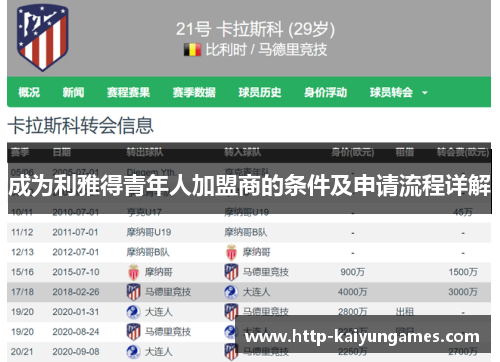The image size is (500, 362).
Task: Click the Atletico Madrid crest in header
Action: pyautogui.click(x=43, y=37)
